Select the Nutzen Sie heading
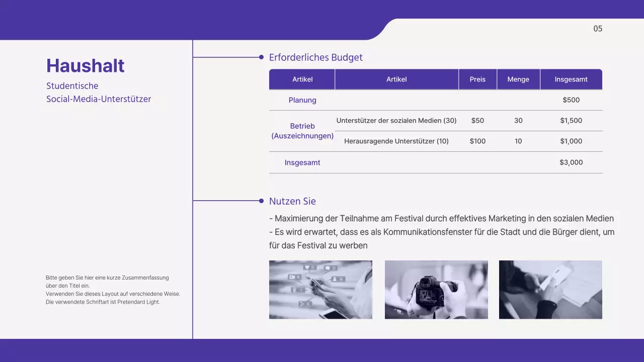Screen dimensions: 644x362 [292, 201]
